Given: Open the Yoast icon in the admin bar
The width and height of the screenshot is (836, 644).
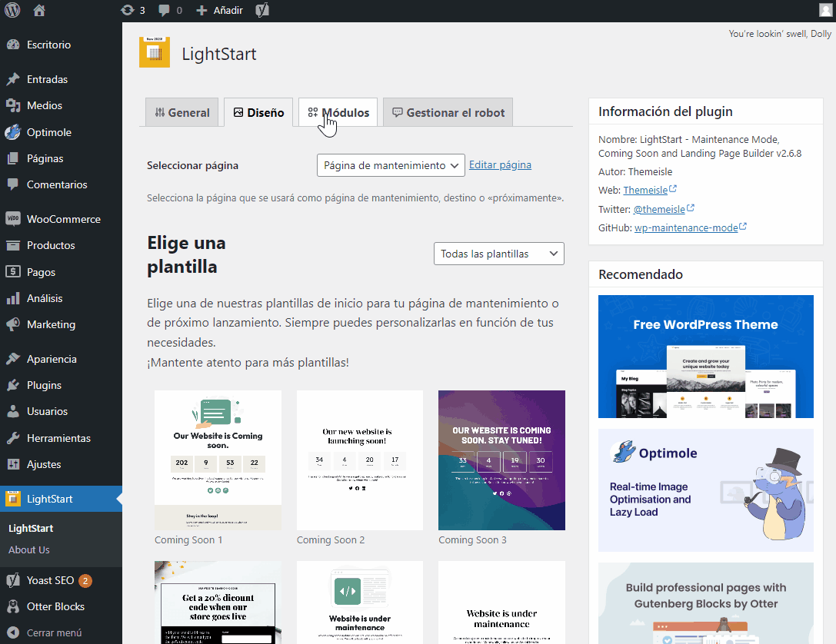Looking at the screenshot, I should point(261,10).
